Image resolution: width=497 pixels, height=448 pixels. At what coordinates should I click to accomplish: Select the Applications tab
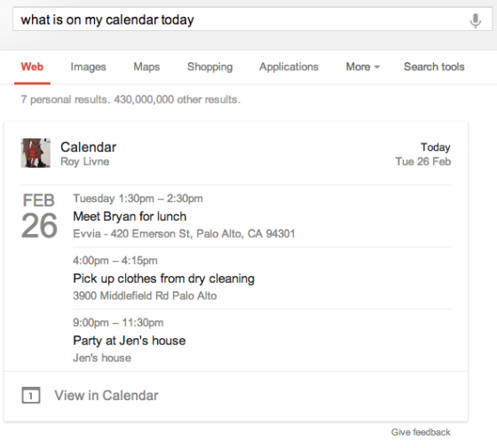pyautogui.click(x=288, y=67)
